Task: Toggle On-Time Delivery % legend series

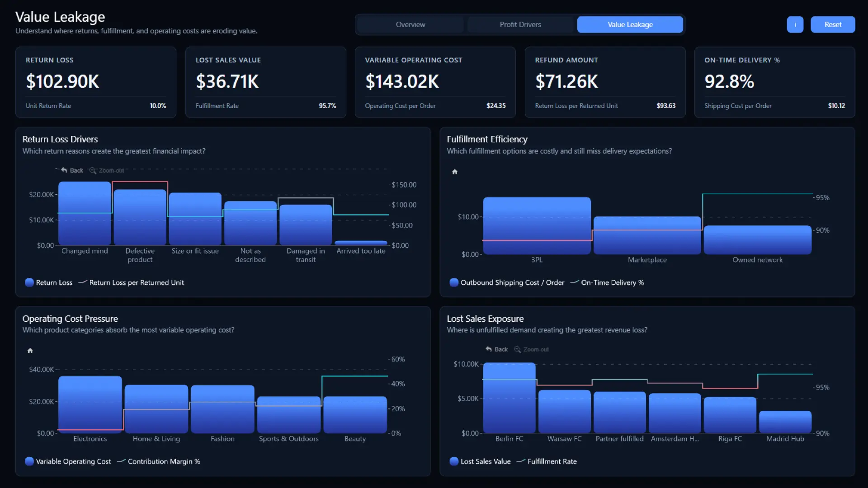Action: point(607,282)
